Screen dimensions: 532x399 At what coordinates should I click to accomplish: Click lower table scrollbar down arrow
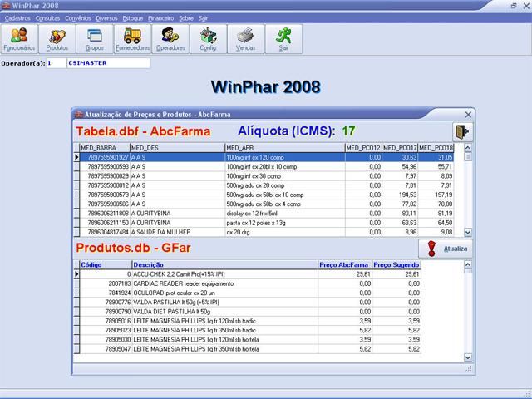click(x=468, y=357)
